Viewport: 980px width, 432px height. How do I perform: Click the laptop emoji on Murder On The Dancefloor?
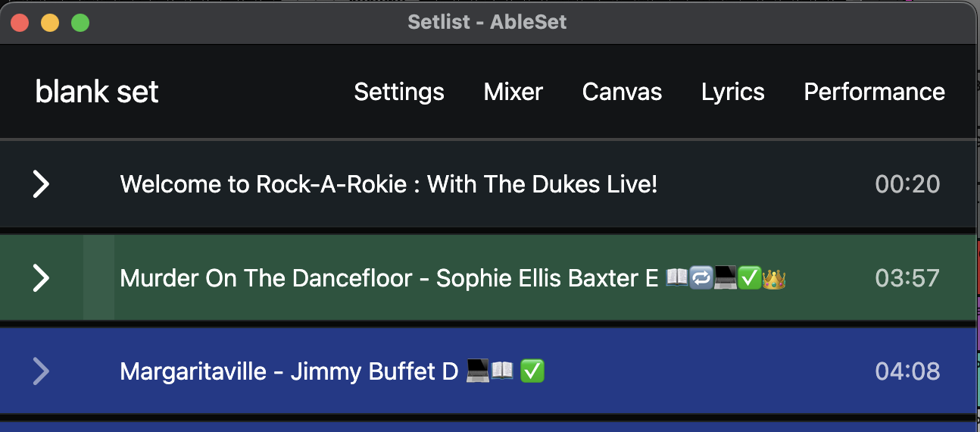725,278
